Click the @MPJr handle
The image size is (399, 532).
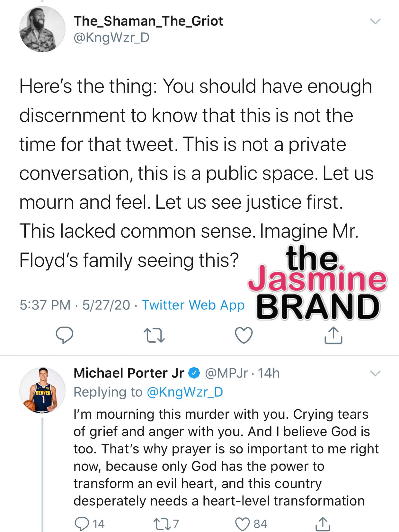click(226, 373)
